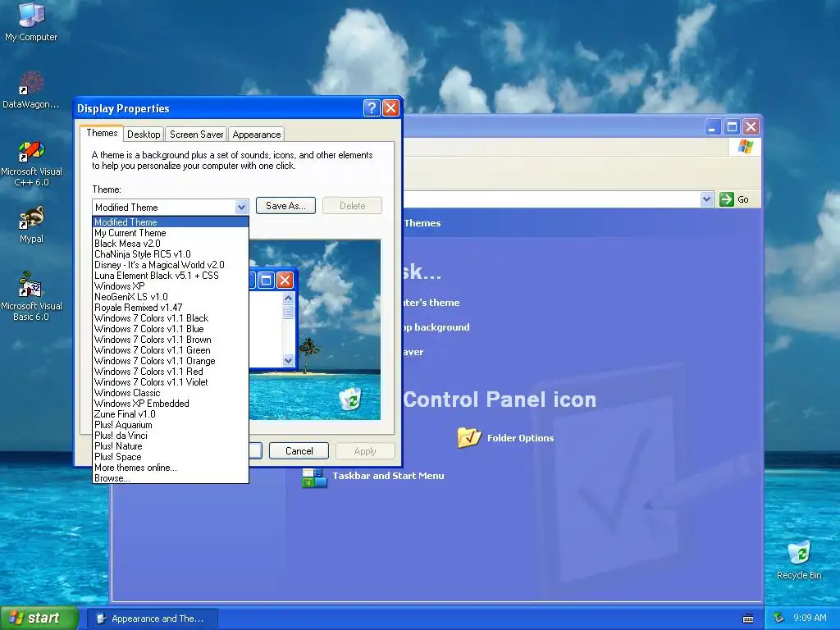This screenshot has width=840, height=630.
Task: Pick the Plus! Aquarium theme
Action: click(x=171, y=425)
